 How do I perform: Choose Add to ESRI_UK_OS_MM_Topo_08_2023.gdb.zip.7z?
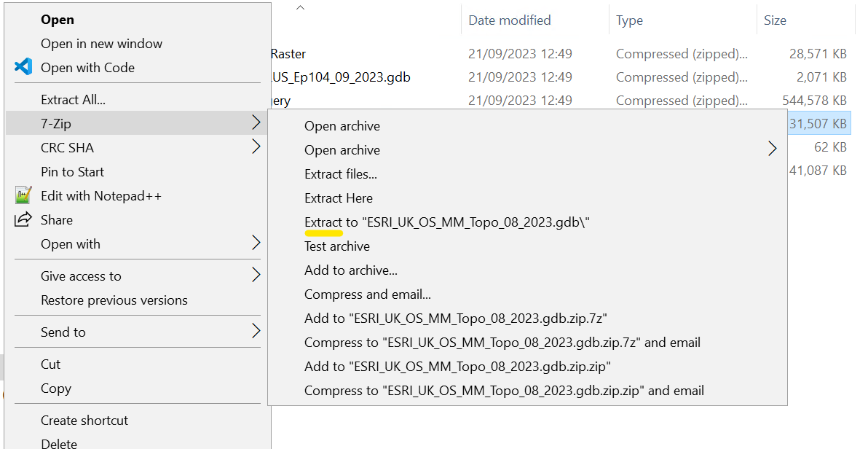[455, 318]
